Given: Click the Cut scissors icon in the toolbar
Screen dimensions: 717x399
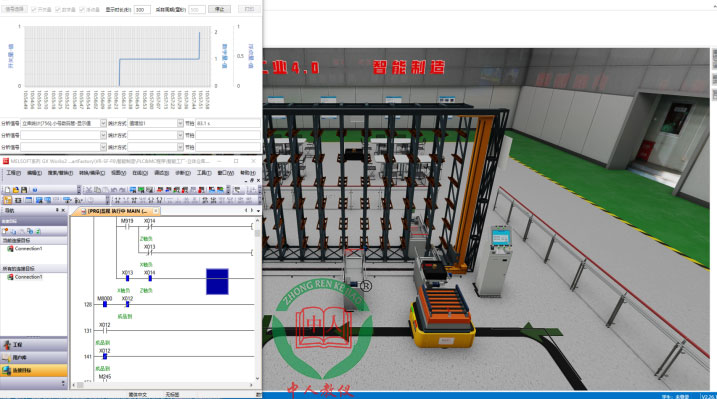Looking at the screenshot, I should (89, 190).
